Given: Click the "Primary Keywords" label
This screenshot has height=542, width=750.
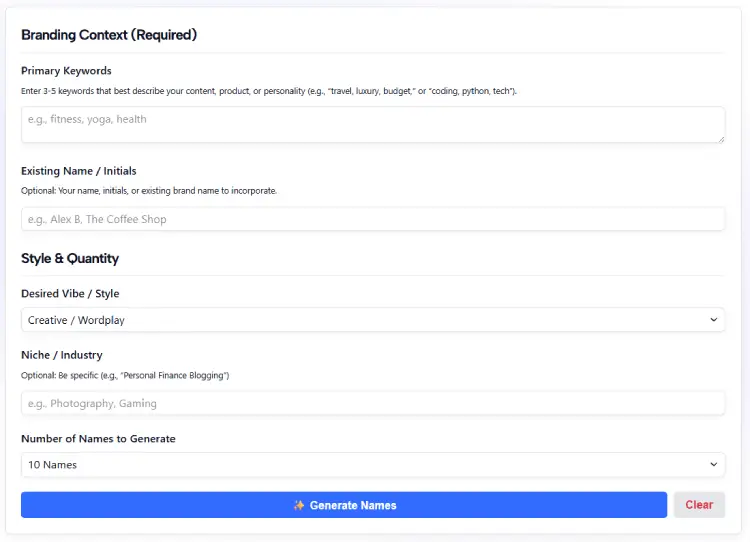Looking at the screenshot, I should 66,71.
